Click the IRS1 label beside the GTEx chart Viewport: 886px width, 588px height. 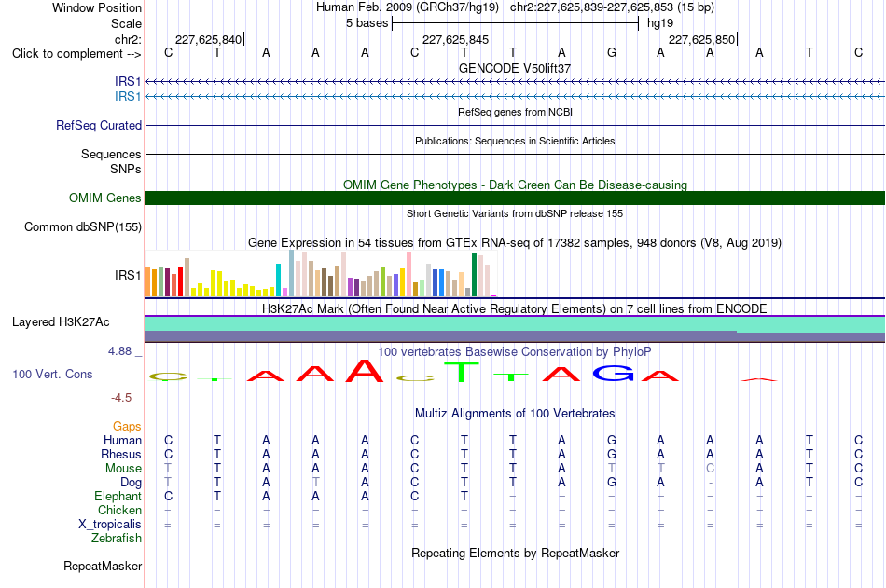pos(128,275)
